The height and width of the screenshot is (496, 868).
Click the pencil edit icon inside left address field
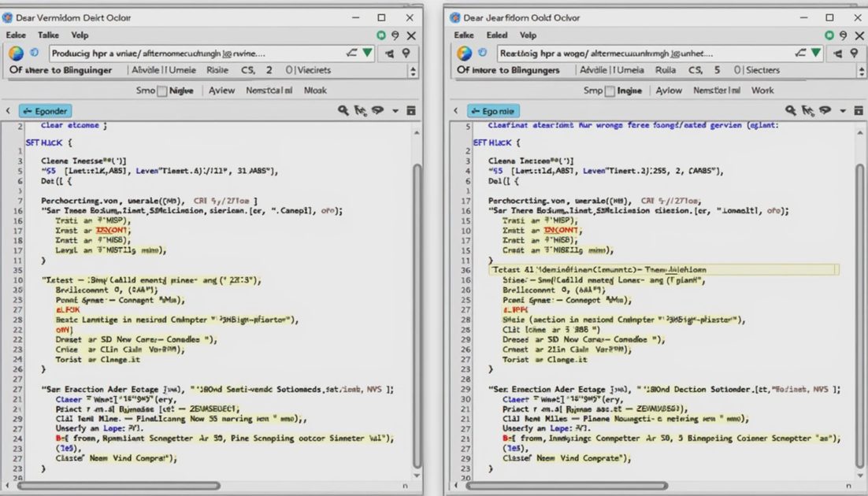click(351, 53)
